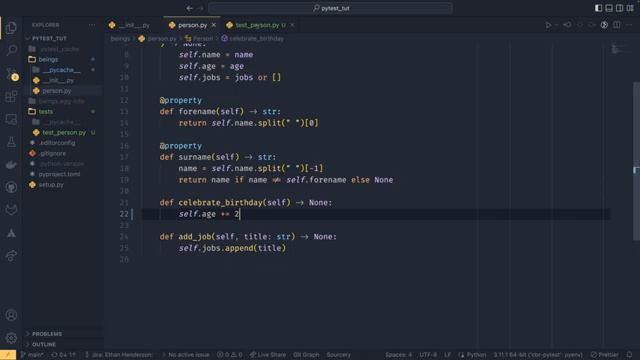The image size is (640, 360).
Task: Open the Search view in activity bar
Action: point(11,51)
